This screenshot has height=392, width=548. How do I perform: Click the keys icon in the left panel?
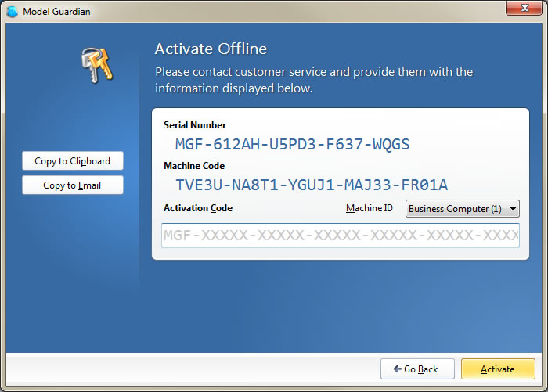tap(98, 66)
